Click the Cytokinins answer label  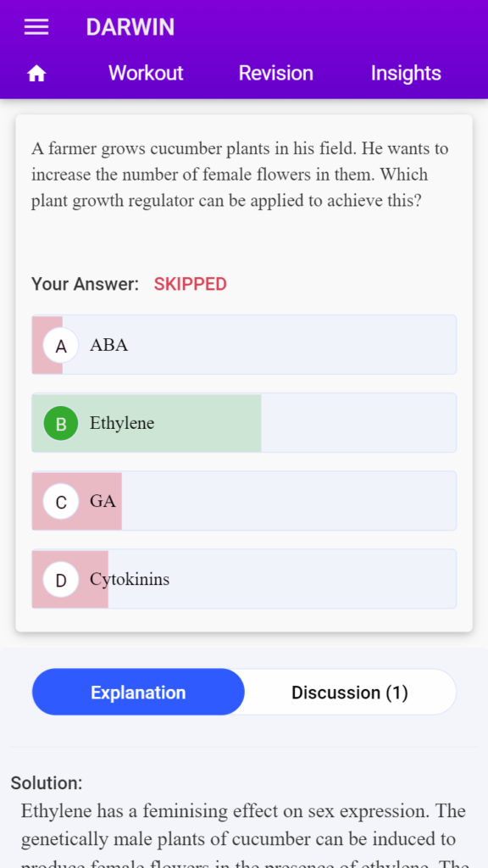click(130, 580)
